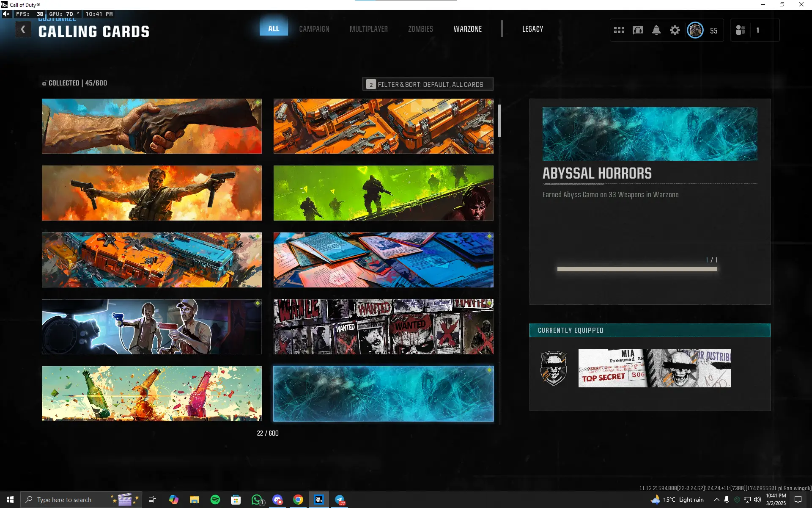Switch to the Warzone tab
Screen dimensions: 812x508
click(x=467, y=29)
